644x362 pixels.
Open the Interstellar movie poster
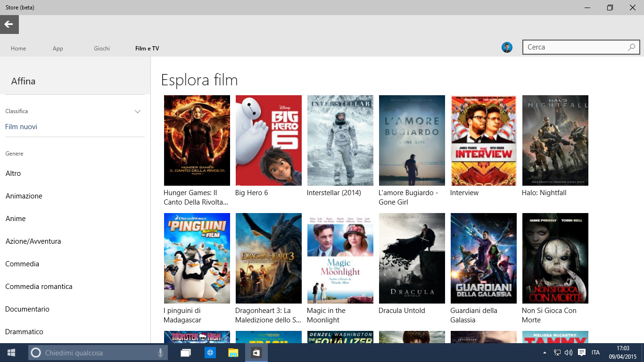[x=340, y=140]
